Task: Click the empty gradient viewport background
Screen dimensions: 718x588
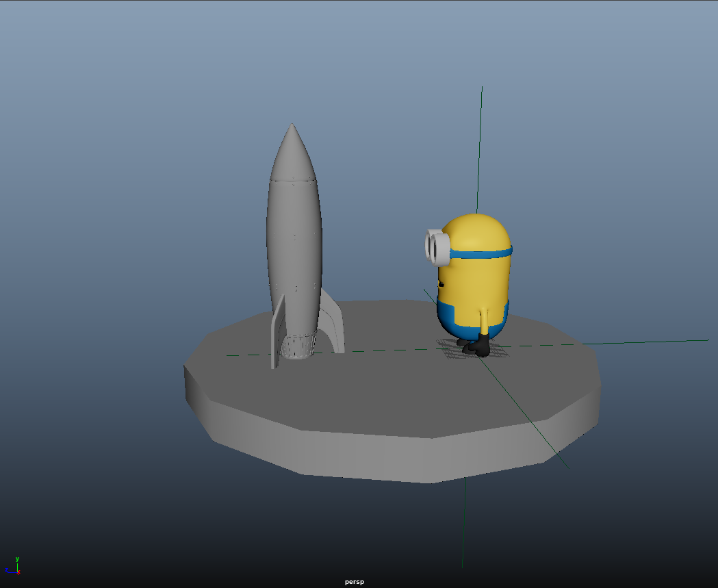Action: click(103, 103)
